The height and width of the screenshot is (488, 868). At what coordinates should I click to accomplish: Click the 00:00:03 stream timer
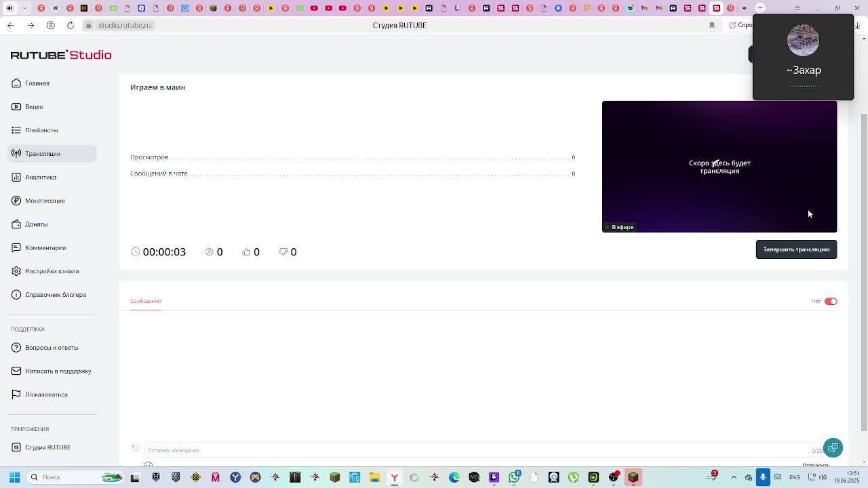point(164,252)
